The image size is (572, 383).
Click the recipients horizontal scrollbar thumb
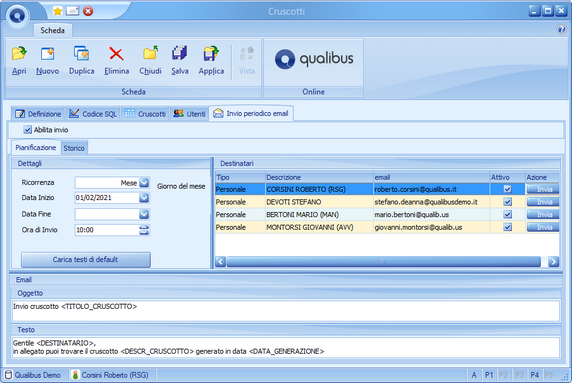pos(383,261)
